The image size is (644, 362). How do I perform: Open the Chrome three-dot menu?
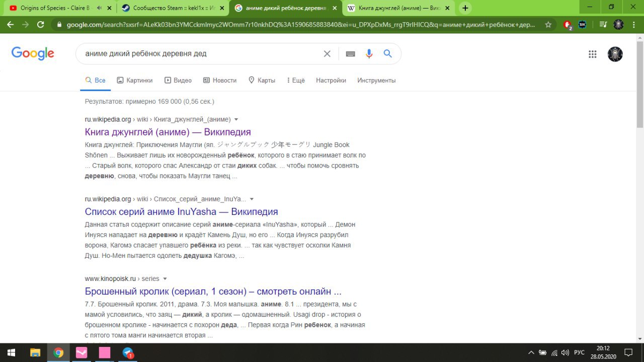pyautogui.click(x=634, y=24)
